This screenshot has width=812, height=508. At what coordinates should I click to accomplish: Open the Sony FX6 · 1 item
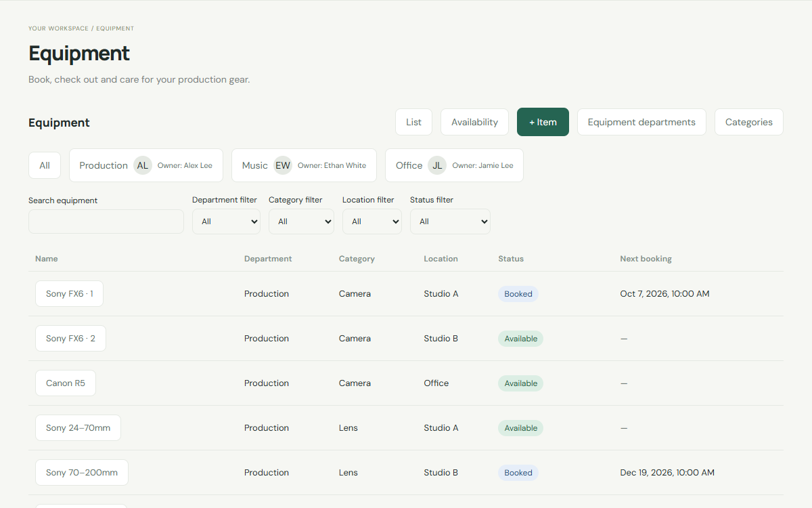[x=69, y=294]
